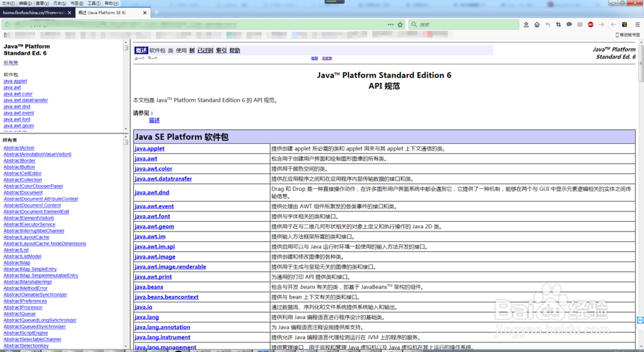Close the Java Platform SE 6 tab
Viewport: 644px width, 352px height.
pos(144,13)
